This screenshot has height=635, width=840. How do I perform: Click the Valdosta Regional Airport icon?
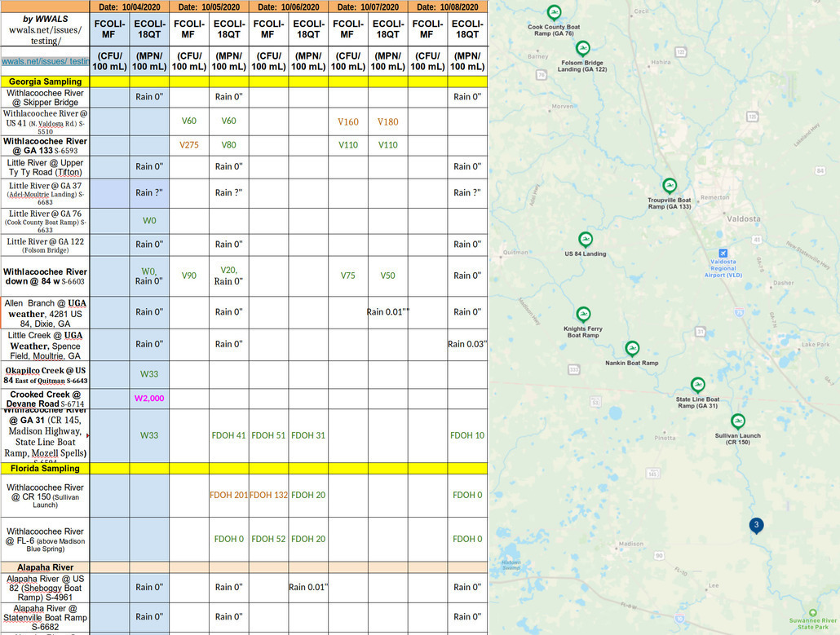click(x=723, y=254)
